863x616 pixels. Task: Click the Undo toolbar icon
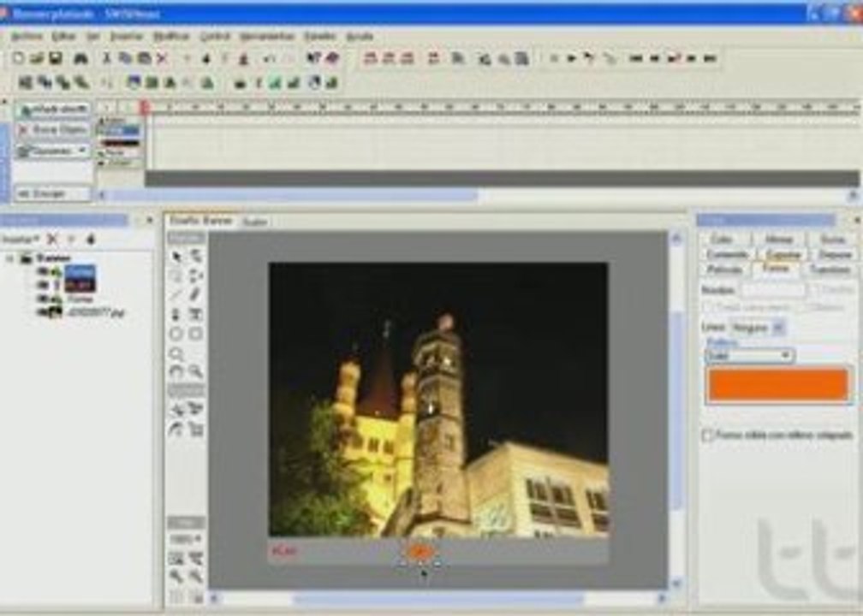point(269,58)
